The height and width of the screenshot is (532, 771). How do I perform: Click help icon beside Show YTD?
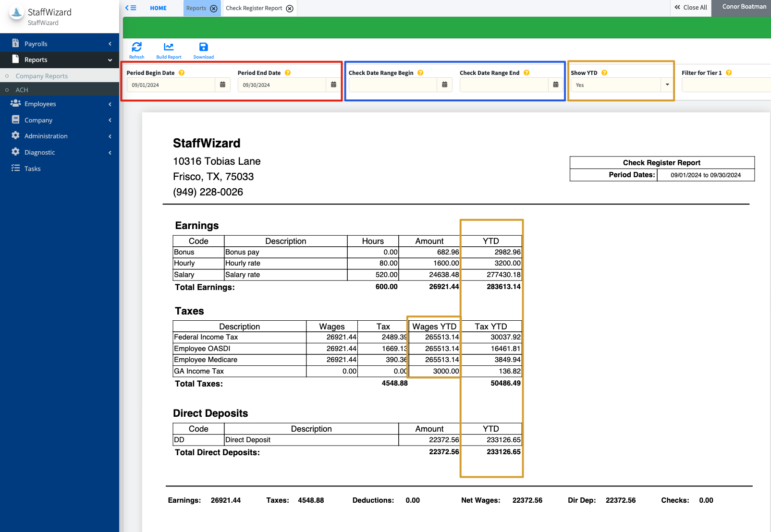(x=604, y=73)
